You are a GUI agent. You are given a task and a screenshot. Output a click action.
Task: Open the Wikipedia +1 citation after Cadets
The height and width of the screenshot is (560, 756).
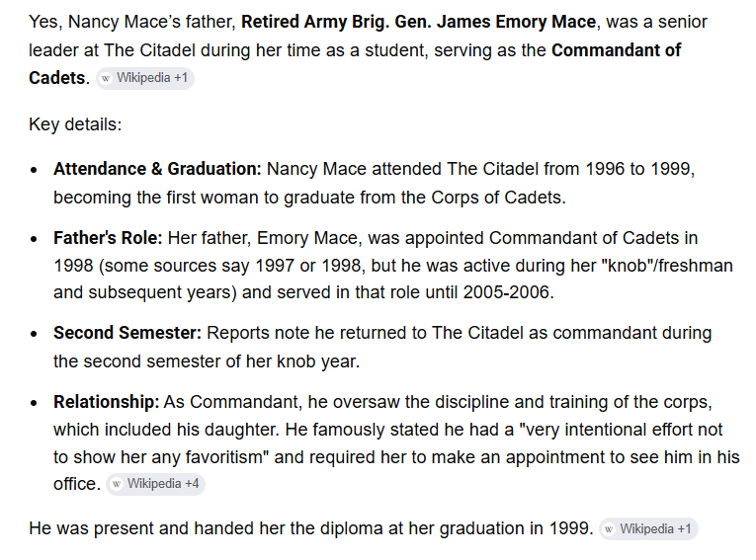click(x=145, y=78)
